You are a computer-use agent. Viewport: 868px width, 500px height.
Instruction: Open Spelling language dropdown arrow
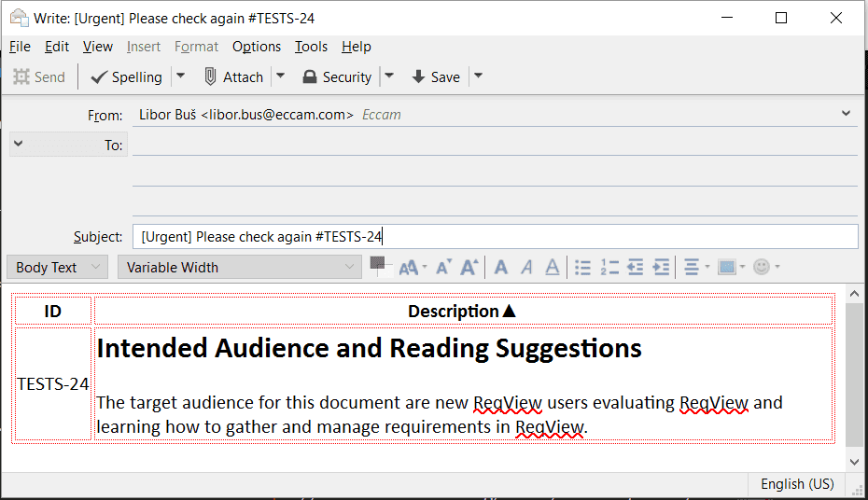pos(180,76)
